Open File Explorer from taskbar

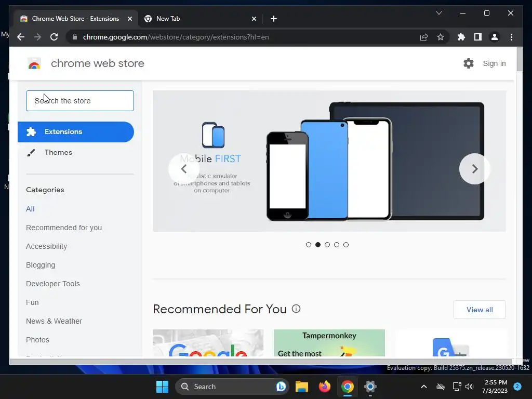(302, 387)
